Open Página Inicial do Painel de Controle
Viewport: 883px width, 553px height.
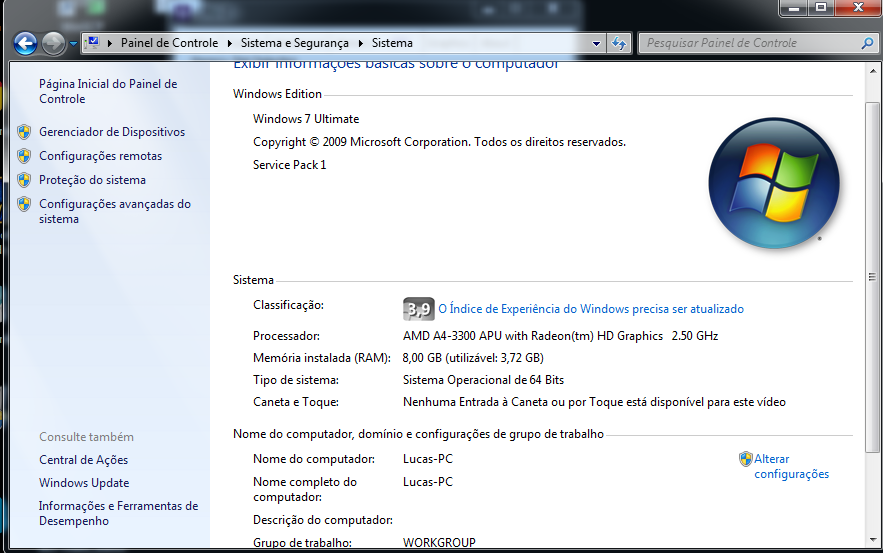coord(108,91)
